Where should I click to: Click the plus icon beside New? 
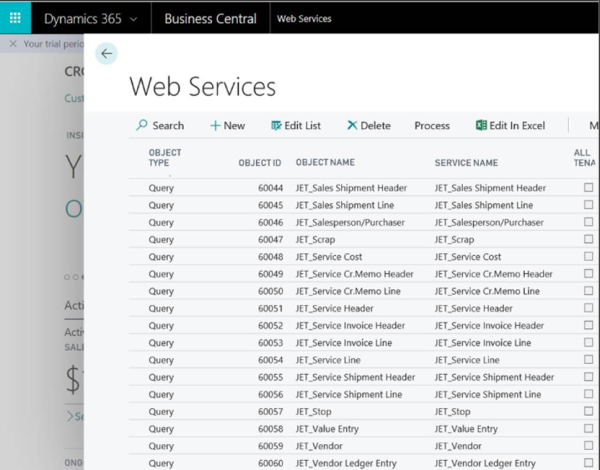point(215,126)
